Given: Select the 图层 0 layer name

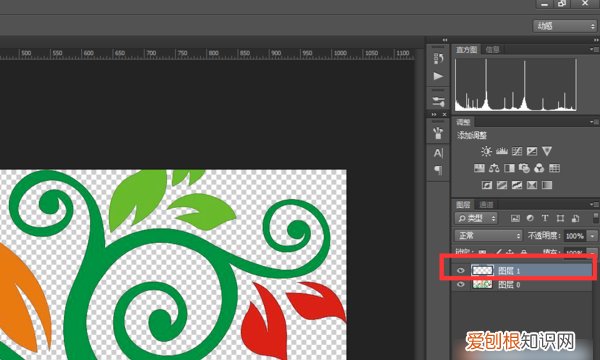Looking at the screenshot, I should pyautogui.click(x=509, y=285).
